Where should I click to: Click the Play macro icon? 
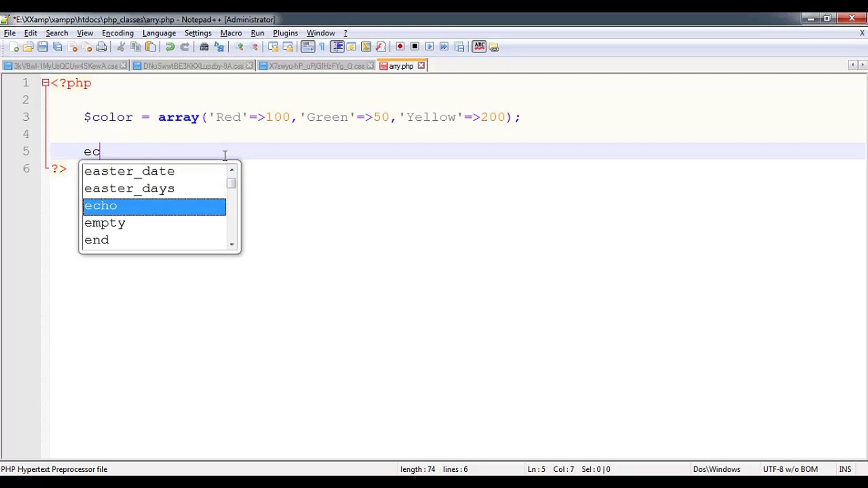(x=429, y=47)
